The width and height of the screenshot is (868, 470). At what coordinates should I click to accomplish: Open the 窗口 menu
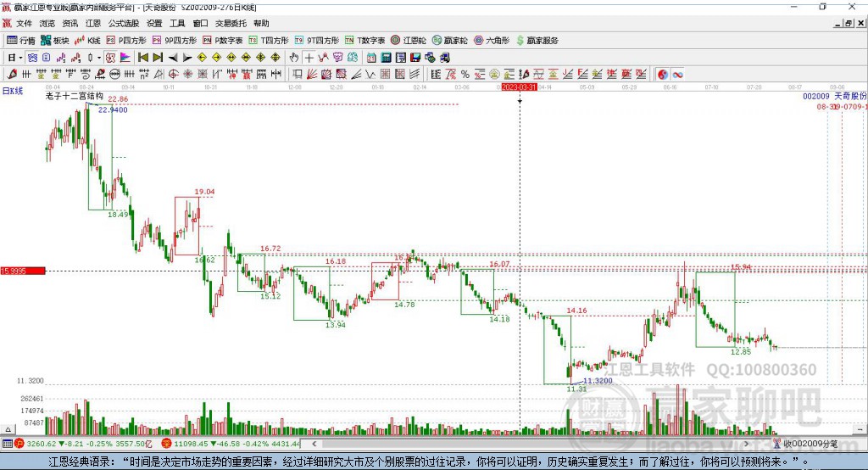point(200,23)
